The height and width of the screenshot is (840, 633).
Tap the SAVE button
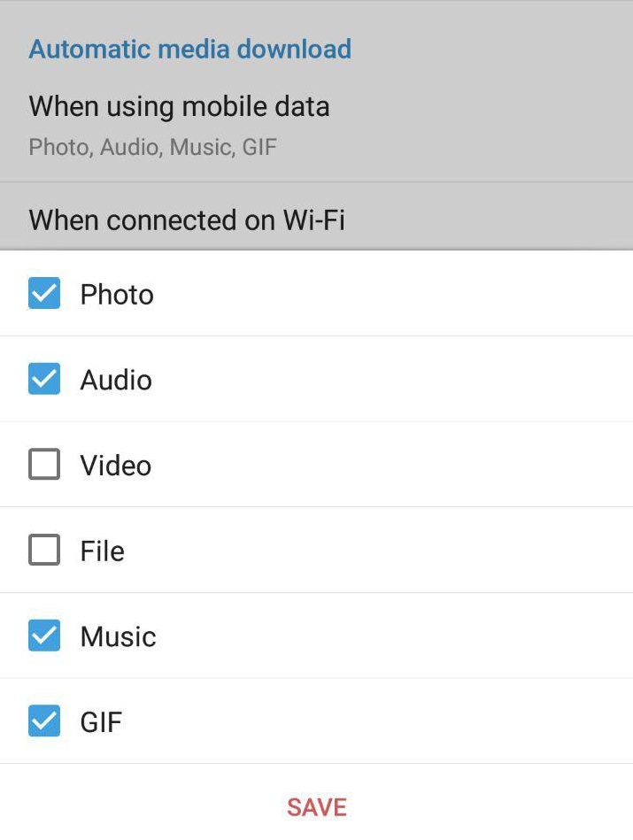(316, 806)
